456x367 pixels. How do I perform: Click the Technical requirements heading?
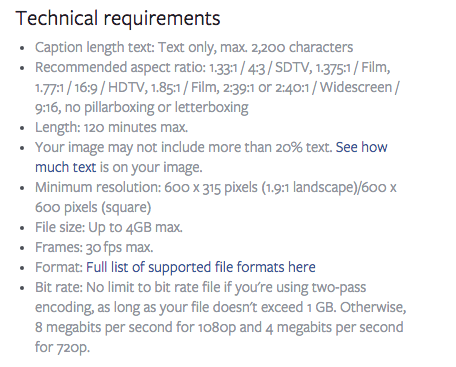pos(118,18)
